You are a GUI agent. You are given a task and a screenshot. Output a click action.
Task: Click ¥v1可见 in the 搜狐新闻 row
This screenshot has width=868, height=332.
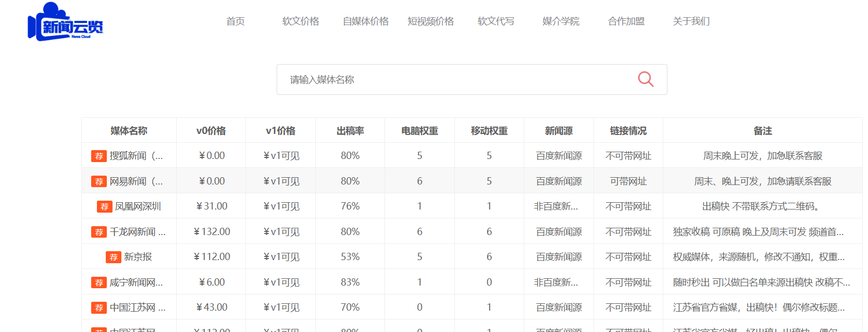(x=281, y=156)
